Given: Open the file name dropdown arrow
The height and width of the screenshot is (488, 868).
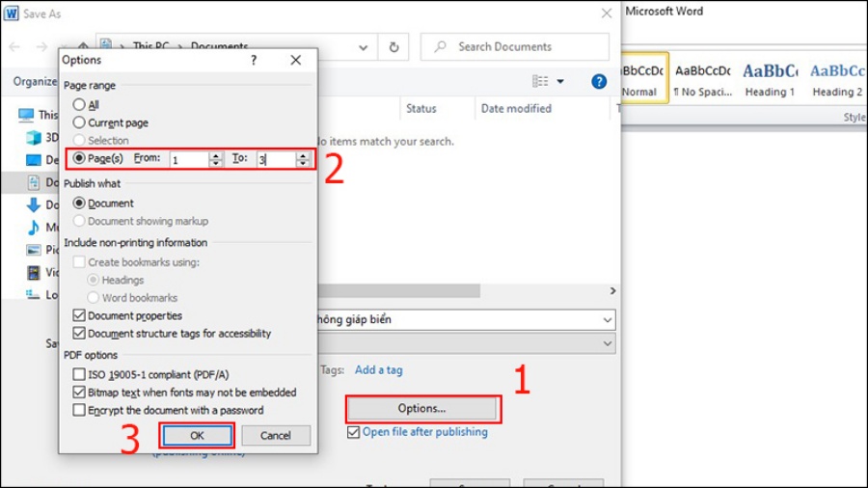Looking at the screenshot, I should coord(607,319).
